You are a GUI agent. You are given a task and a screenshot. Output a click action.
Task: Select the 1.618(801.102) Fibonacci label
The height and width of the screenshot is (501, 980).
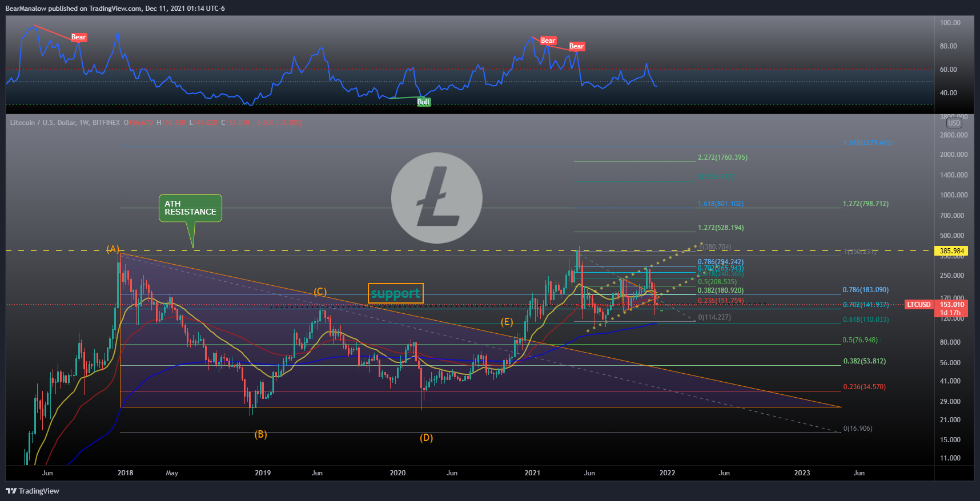(x=721, y=204)
